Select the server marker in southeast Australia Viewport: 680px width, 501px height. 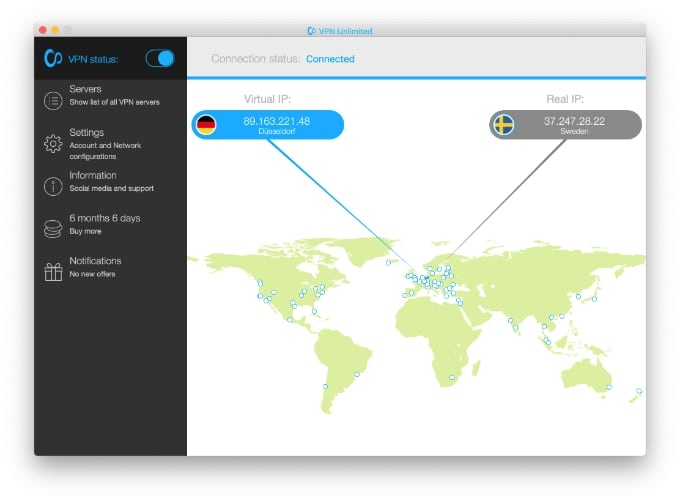pyautogui.click(x=609, y=387)
